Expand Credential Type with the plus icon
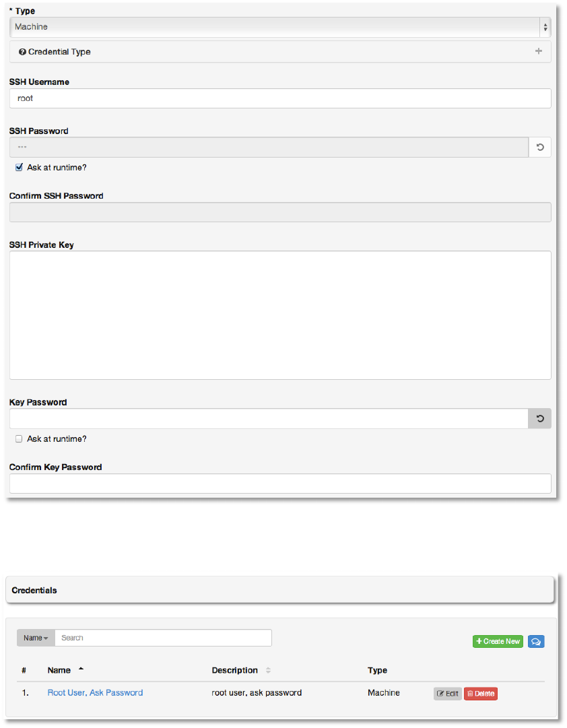Viewport: 567px width, 728px height. coord(538,51)
